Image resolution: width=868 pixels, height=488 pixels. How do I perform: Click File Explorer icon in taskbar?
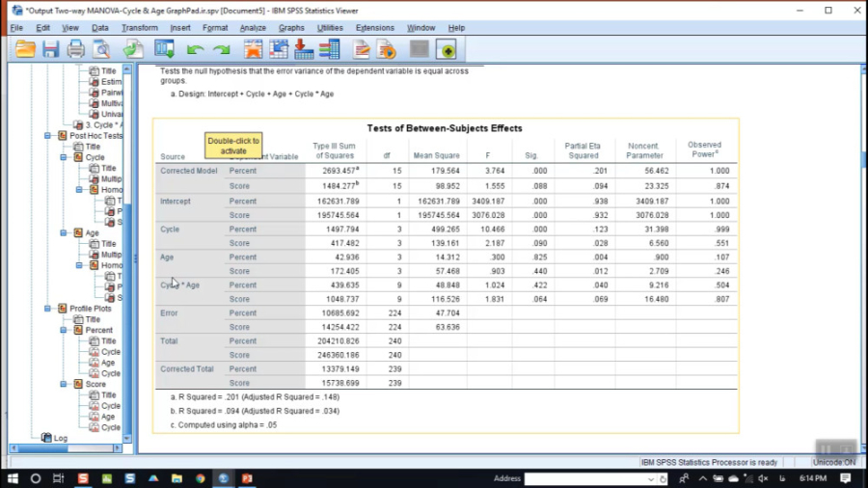(176, 478)
